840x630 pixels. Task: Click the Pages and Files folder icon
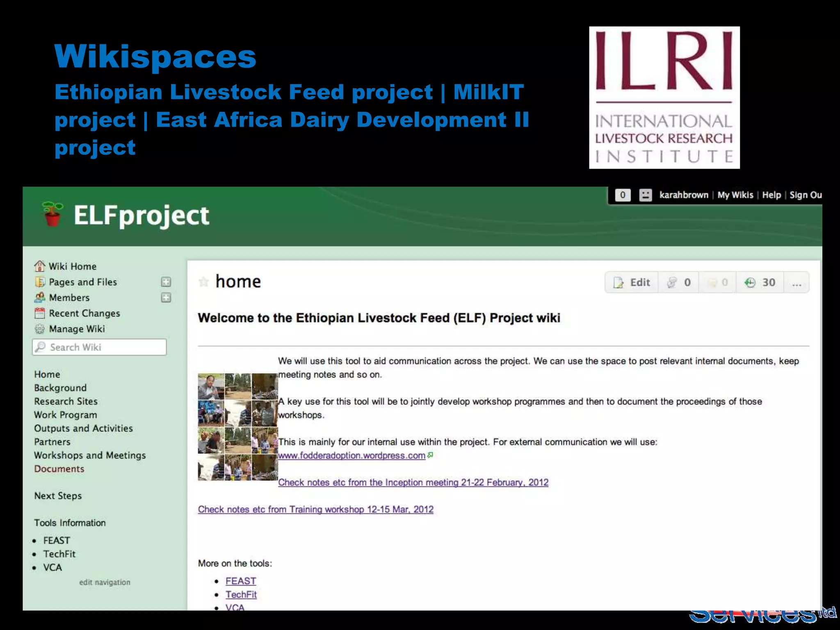pyautogui.click(x=40, y=282)
